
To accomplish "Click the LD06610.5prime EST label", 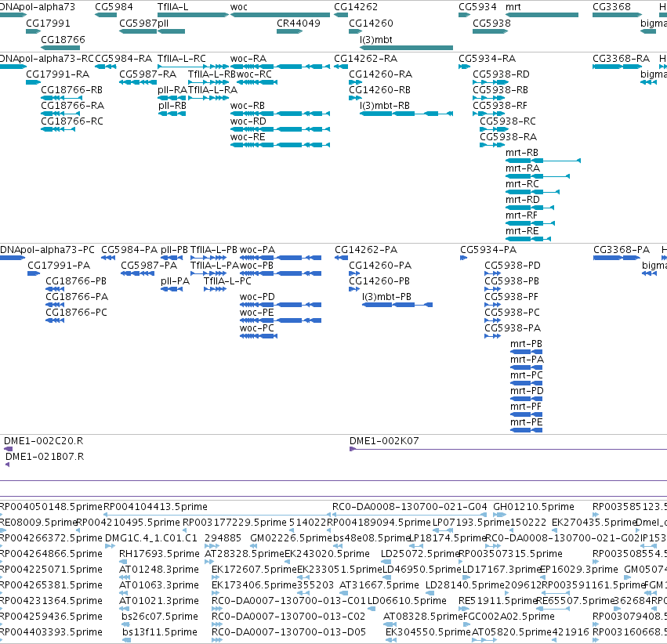I will click(x=407, y=601).
